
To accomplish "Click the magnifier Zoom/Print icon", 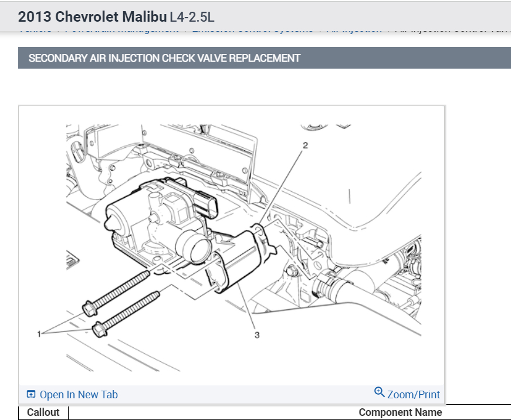I will tap(380, 392).
